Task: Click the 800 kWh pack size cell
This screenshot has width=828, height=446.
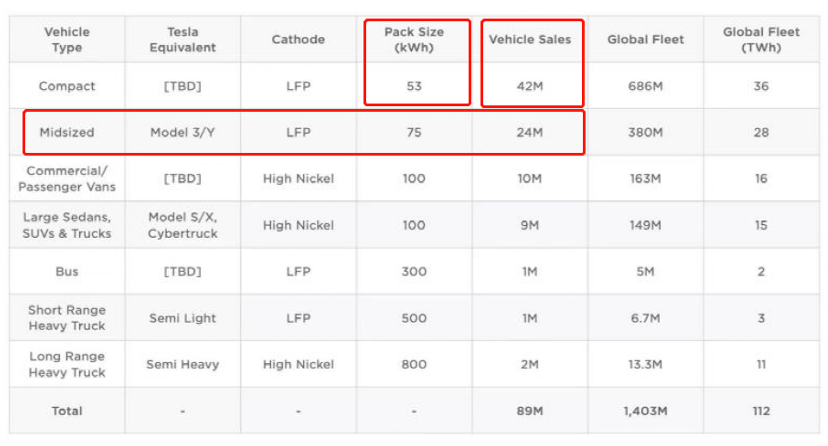Action: (414, 364)
